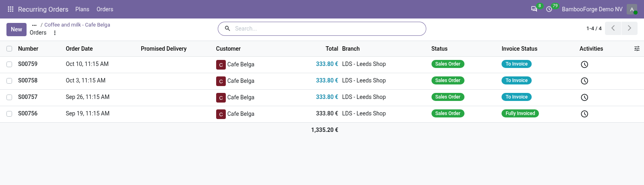Click pager counter 1-4 / 4
The width and height of the screenshot is (644, 185).
click(x=594, y=29)
